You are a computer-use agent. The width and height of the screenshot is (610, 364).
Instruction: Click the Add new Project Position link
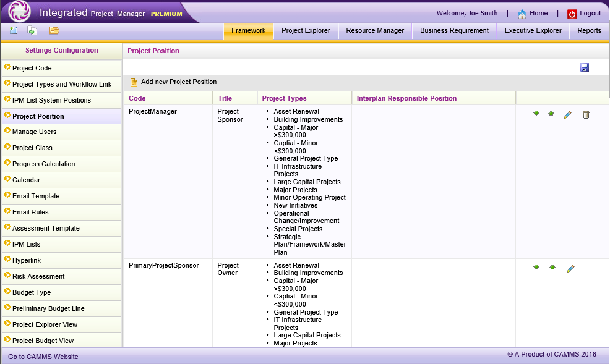pyautogui.click(x=178, y=82)
